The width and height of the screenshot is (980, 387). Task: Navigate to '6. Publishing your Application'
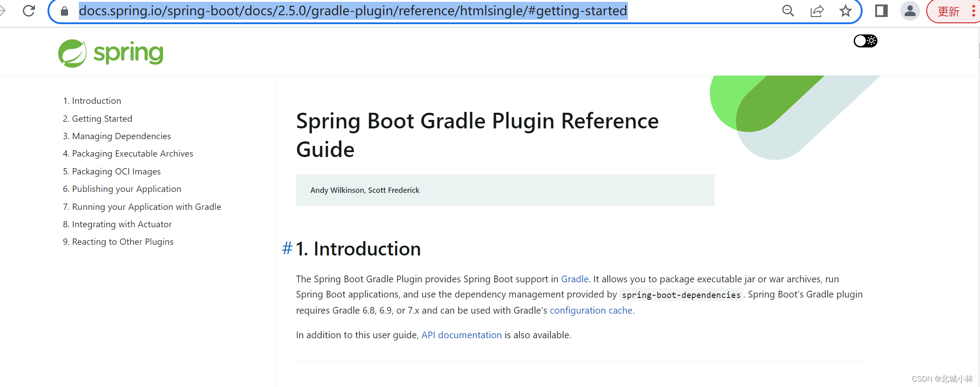click(x=122, y=189)
